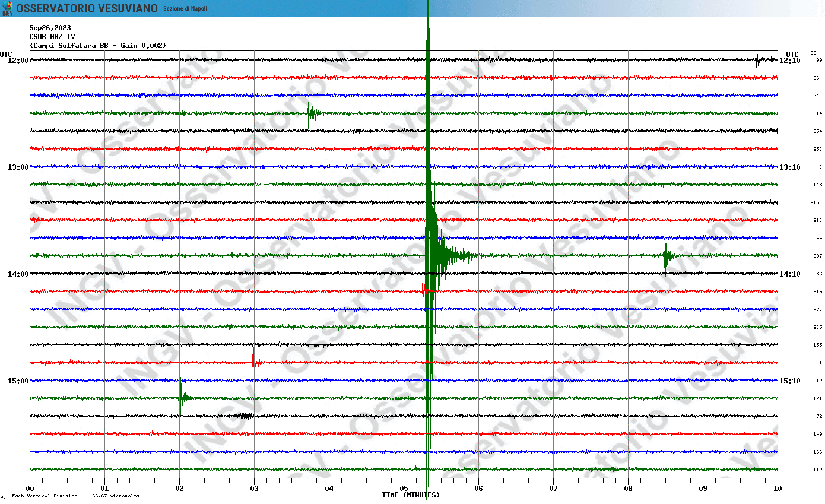
Task: Click the left '12:00' time label
Action: coord(18,61)
